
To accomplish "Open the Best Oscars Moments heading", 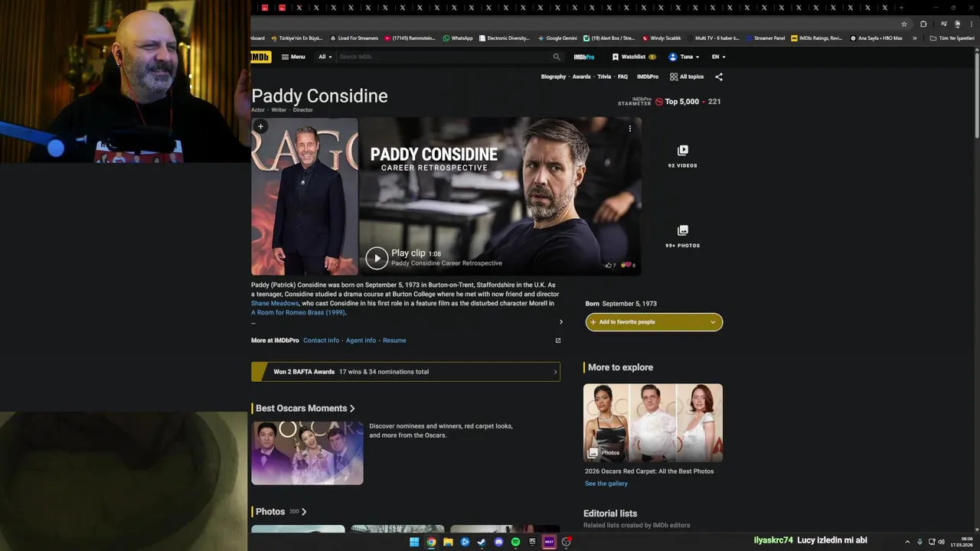I will coord(305,409).
